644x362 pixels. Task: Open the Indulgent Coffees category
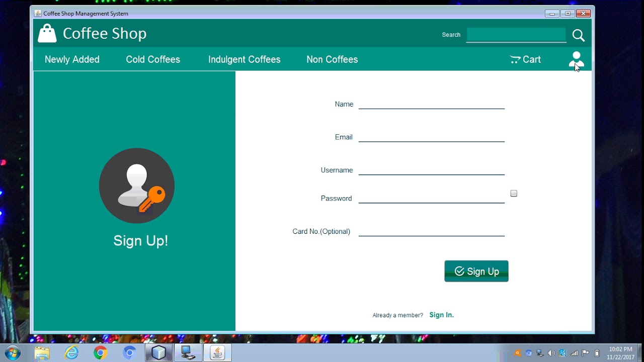pos(245,59)
